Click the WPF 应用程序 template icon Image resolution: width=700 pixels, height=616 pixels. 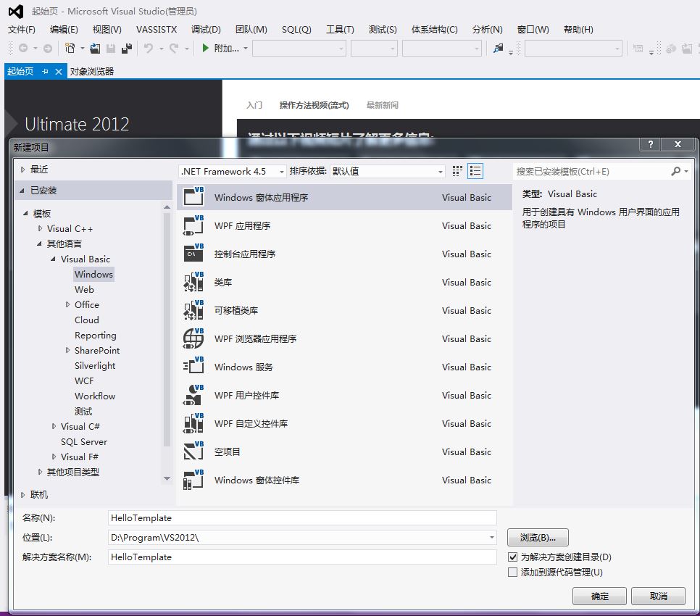pos(193,225)
